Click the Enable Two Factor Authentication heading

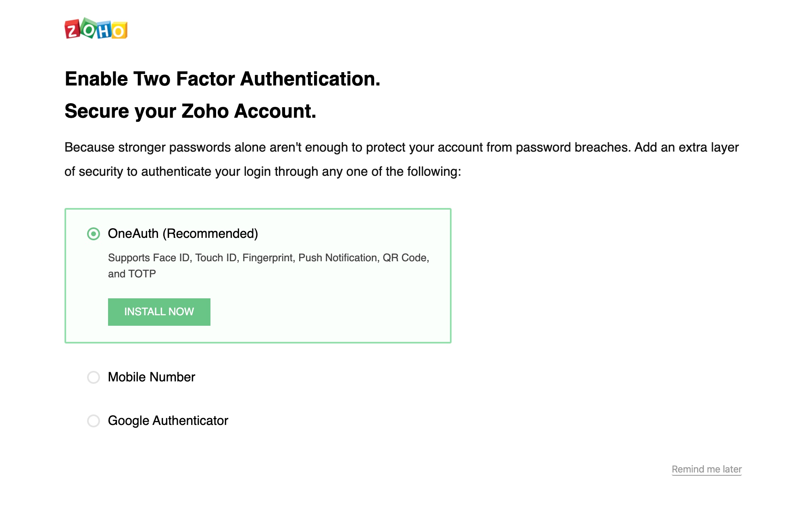[223, 79]
